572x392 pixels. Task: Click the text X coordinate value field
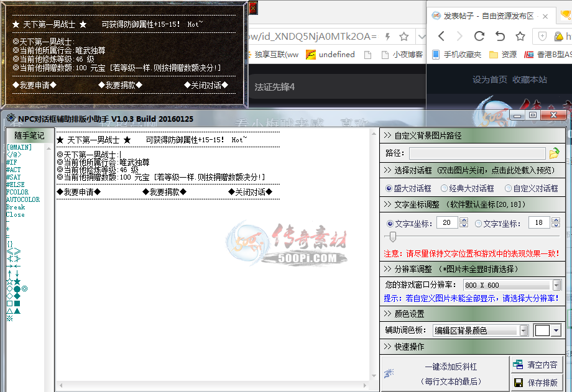click(447, 222)
